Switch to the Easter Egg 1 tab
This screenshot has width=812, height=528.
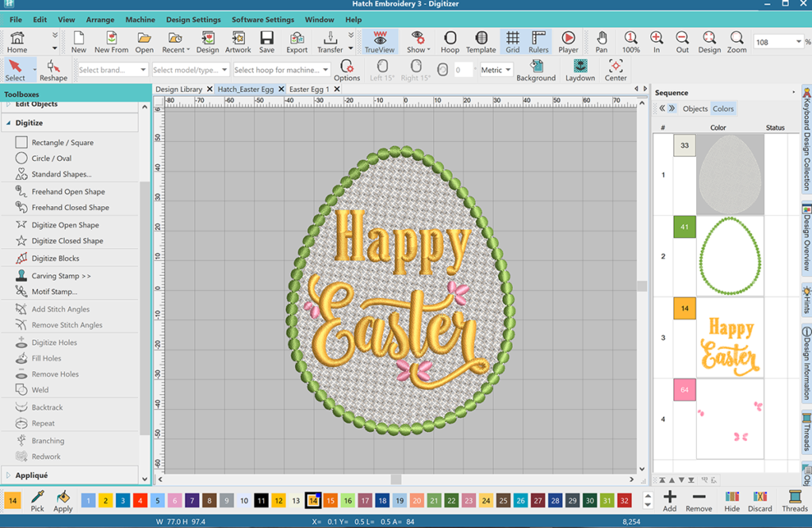click(x=309, y=90)
